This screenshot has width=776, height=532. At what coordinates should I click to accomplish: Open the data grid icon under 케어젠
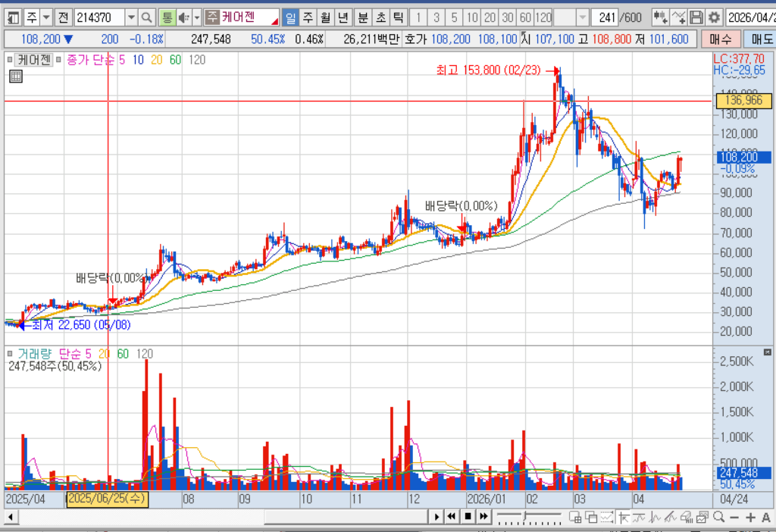point(16,77)
